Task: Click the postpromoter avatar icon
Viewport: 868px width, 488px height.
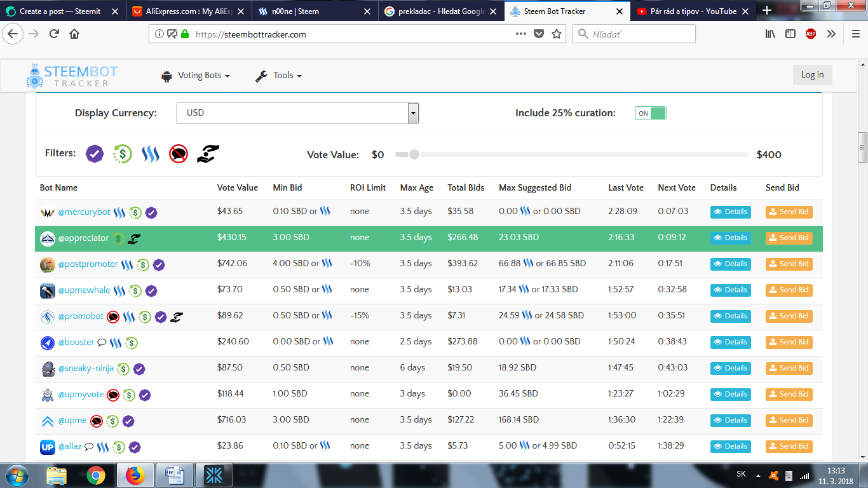Action: (47, 264)
